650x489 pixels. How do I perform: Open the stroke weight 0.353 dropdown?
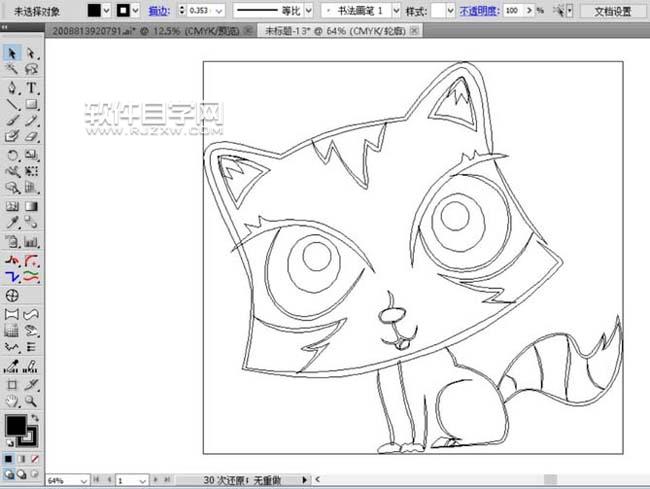point(219,11)
